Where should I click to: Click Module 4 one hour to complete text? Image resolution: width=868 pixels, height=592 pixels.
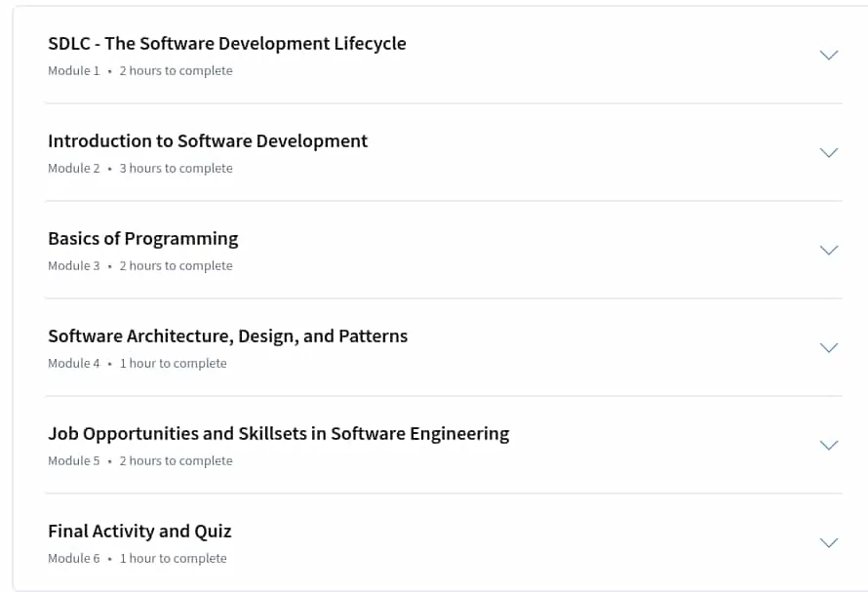138,363
